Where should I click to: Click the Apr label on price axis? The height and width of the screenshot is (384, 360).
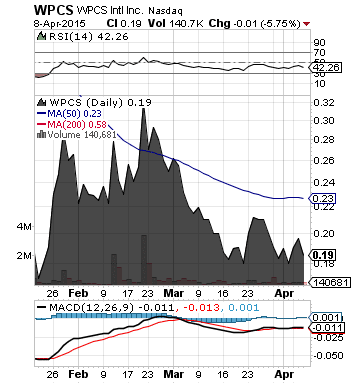[x=284, y=293]
